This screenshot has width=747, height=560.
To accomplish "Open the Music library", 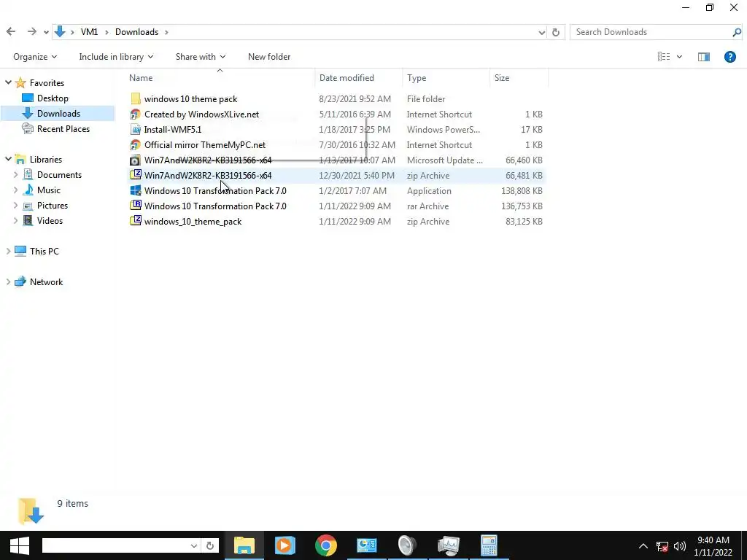I will [49, 190].
